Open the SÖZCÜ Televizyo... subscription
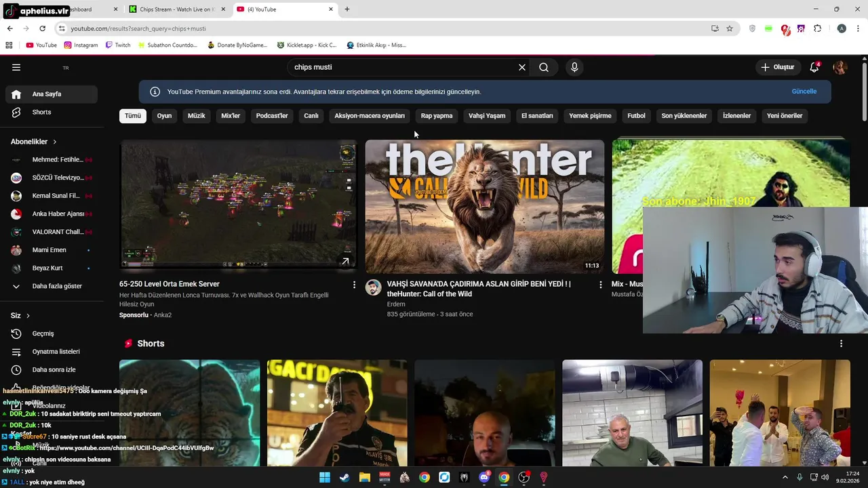 click(x=52, y=178)
